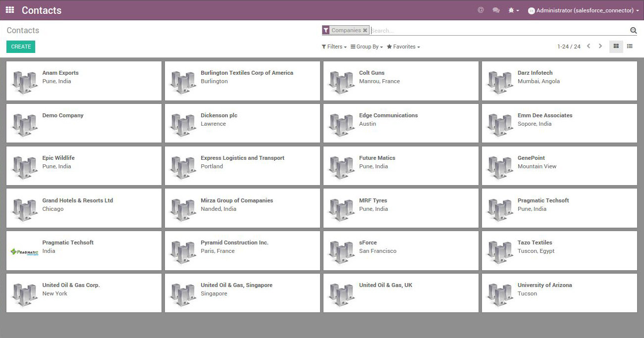Remove the Companies filter tag

[365, 30]
